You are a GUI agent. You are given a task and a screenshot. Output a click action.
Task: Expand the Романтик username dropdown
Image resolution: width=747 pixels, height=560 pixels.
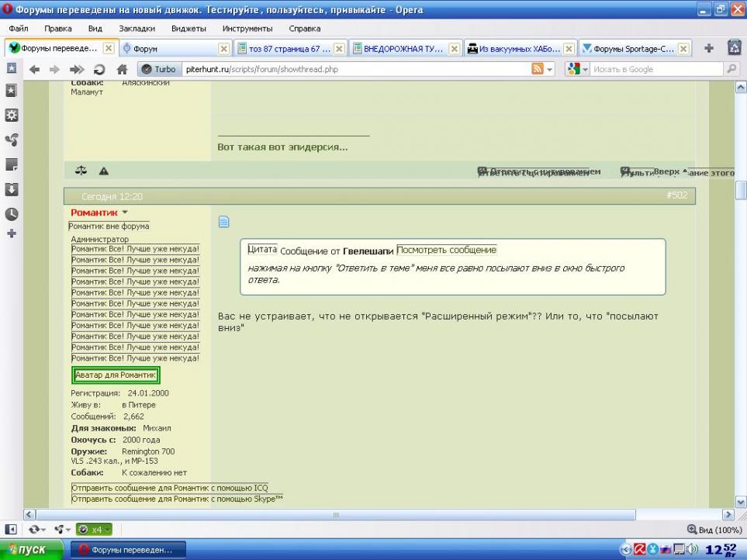tap(125, 213)
